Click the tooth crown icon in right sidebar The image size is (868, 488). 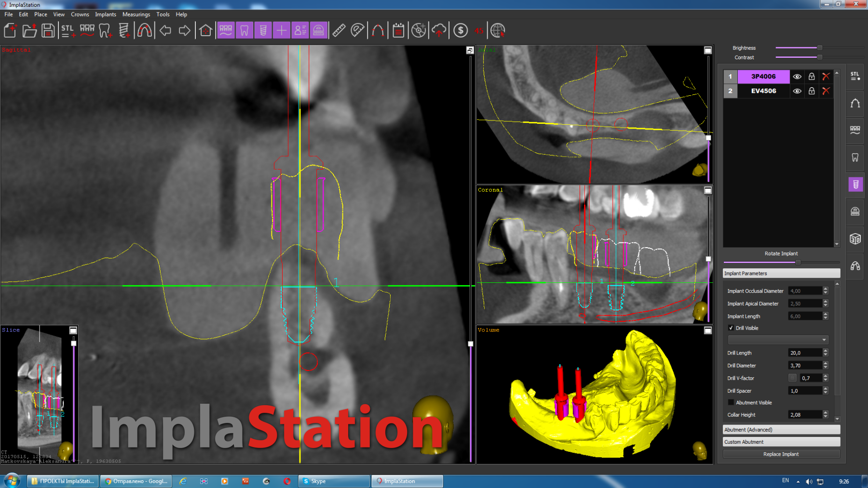(x=855, y=157)
